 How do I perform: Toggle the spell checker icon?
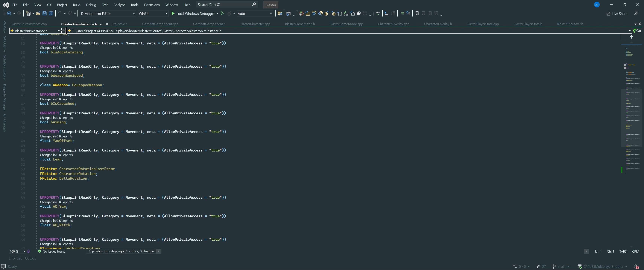click(378, 13)
